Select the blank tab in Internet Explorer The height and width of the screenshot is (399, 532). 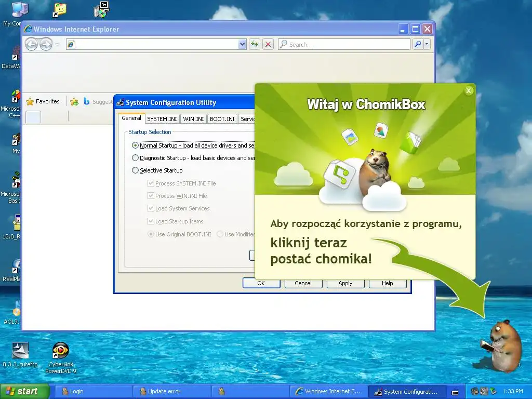click(33, 117)
